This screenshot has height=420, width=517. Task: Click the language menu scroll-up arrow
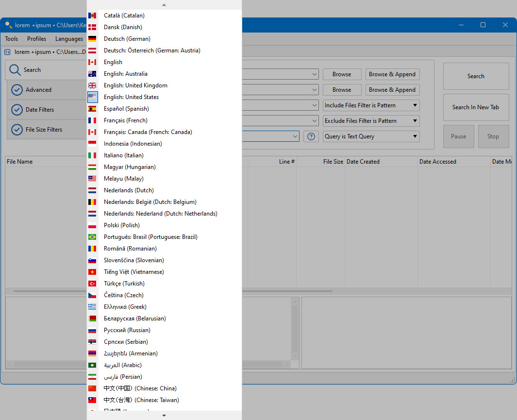(x=164, y=5)
